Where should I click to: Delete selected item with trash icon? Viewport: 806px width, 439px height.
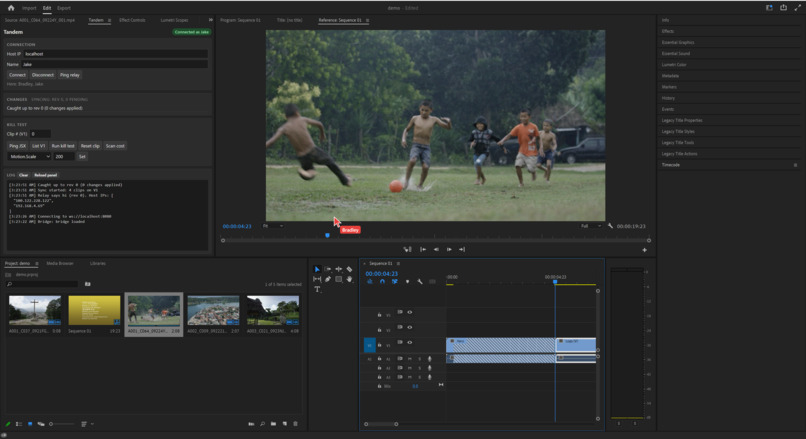(x=296, y=424)
